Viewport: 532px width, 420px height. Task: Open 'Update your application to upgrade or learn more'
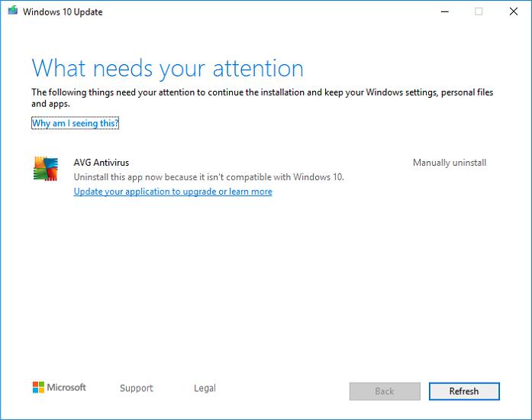click(x=173, y=192)
